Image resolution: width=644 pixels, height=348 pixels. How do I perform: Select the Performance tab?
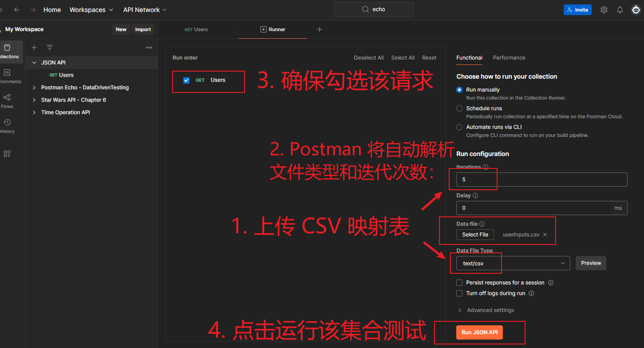coord(509,58)
